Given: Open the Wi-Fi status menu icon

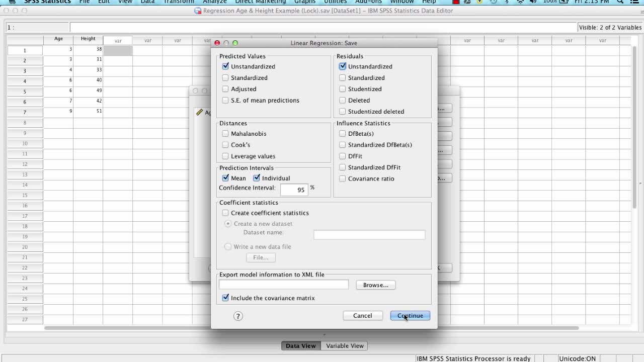Looking at the screenshot, I should coord(520,2).
